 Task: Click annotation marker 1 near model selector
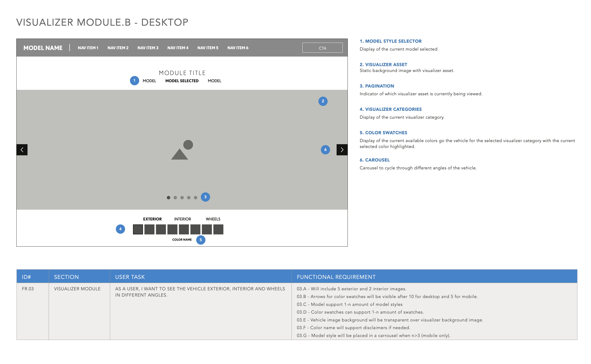(135, 81)
